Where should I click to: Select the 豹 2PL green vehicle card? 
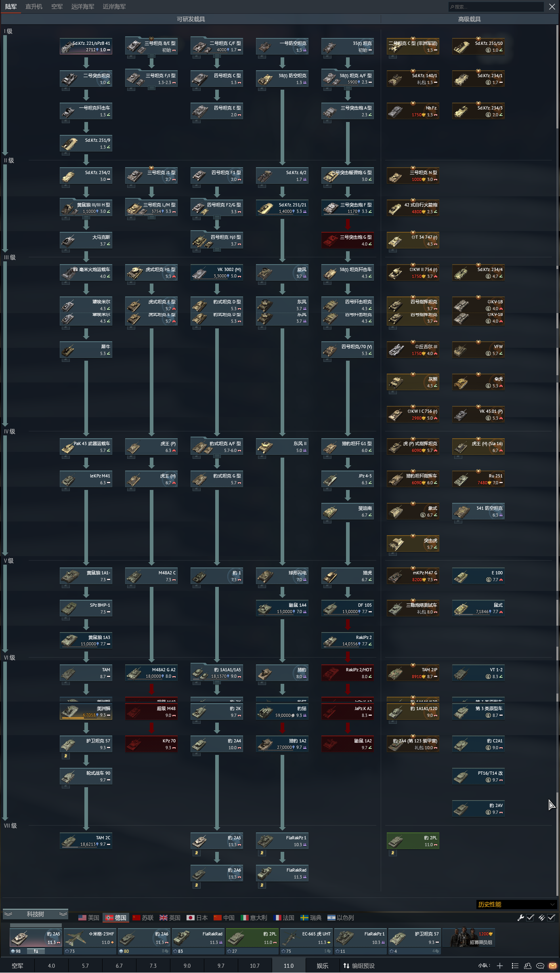pos(413,841)
